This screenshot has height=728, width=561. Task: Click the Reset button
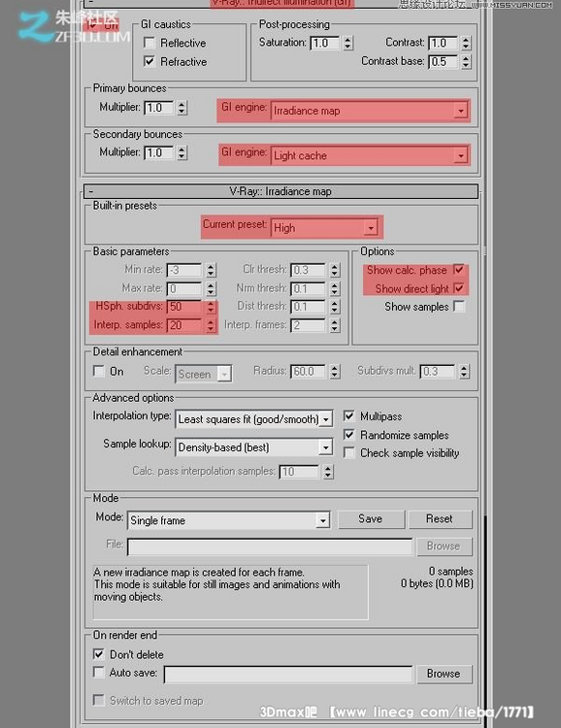point(440,519)
